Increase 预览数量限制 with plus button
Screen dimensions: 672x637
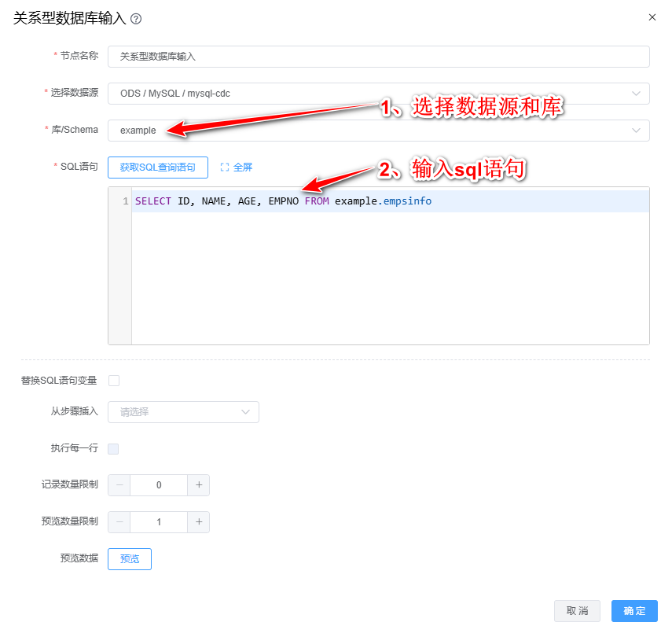(199, 522)
